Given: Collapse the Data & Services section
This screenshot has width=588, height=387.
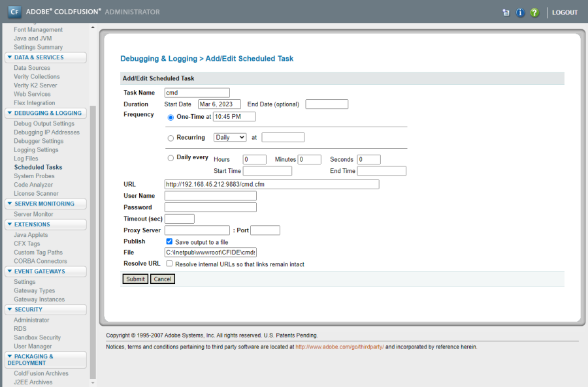Looking at the screenshot, I should tap(45, 57).
